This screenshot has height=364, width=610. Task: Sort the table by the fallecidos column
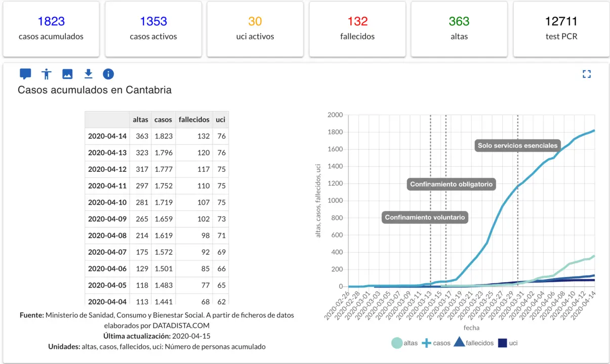tap(194, 119)
